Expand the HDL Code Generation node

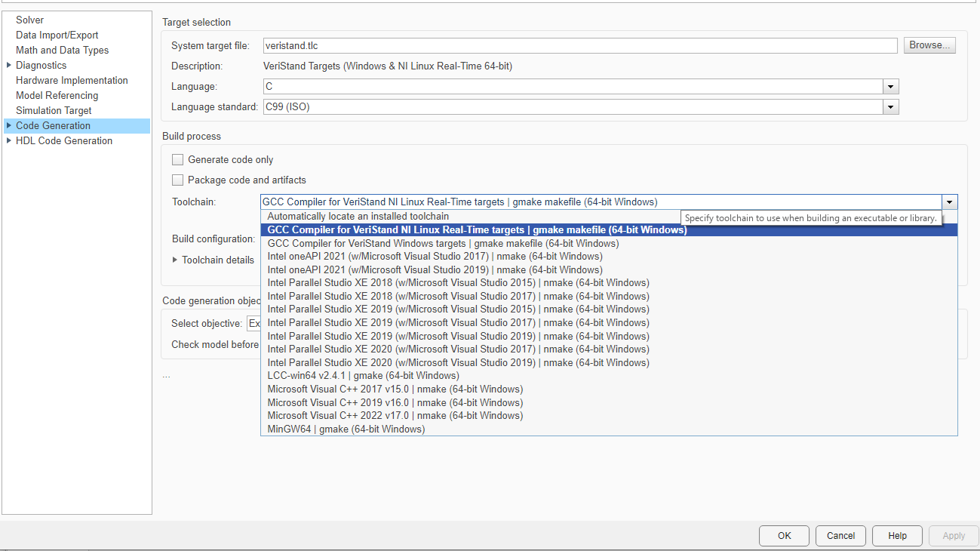[x=8, y=140]
